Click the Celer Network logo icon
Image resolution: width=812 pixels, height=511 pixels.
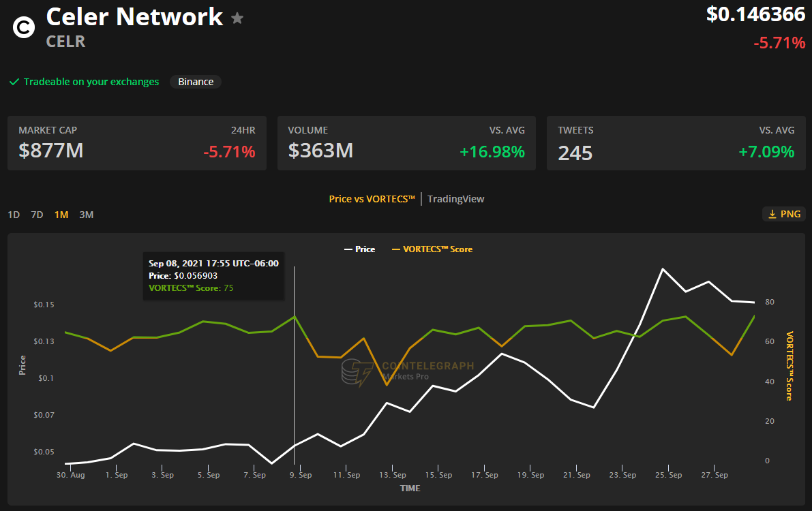[24, 27]
